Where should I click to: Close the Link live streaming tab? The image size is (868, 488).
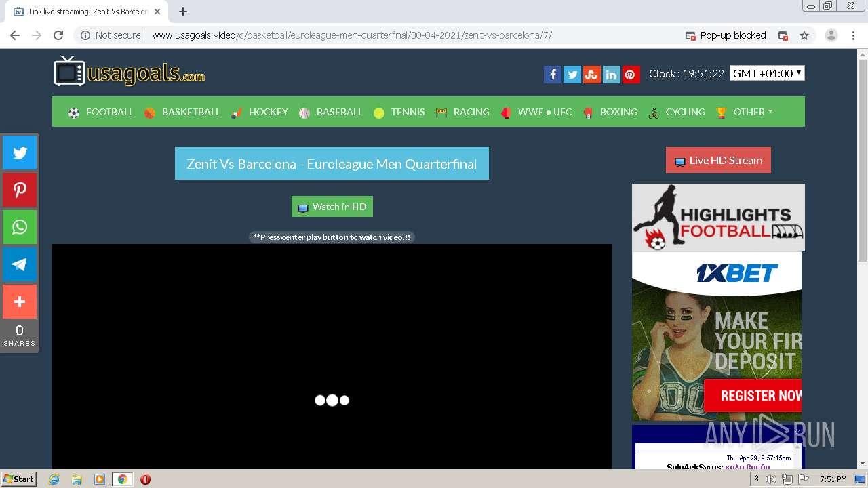point(157,12)
